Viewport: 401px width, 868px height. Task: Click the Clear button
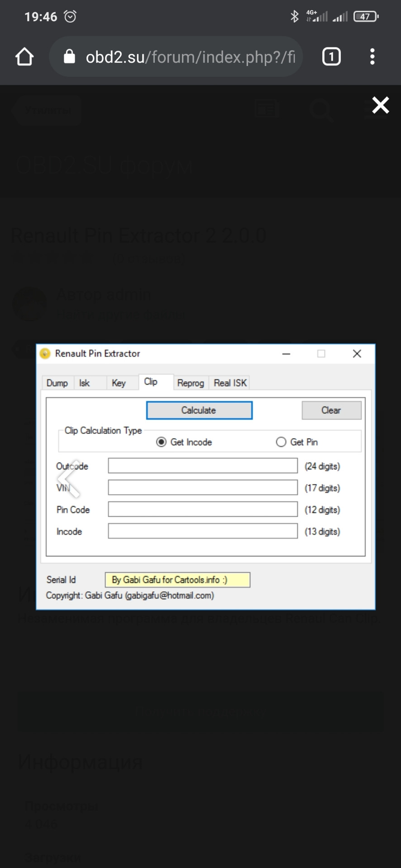coord(331,410)
